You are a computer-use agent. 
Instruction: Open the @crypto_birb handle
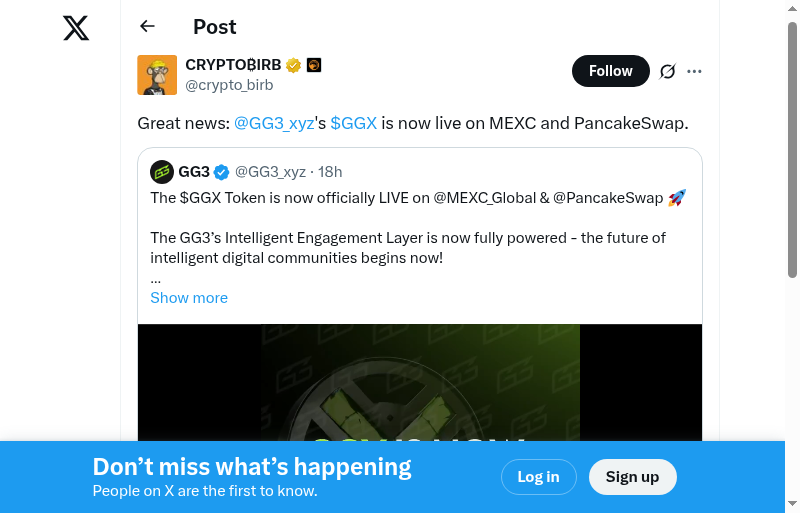tap(229, 86)
